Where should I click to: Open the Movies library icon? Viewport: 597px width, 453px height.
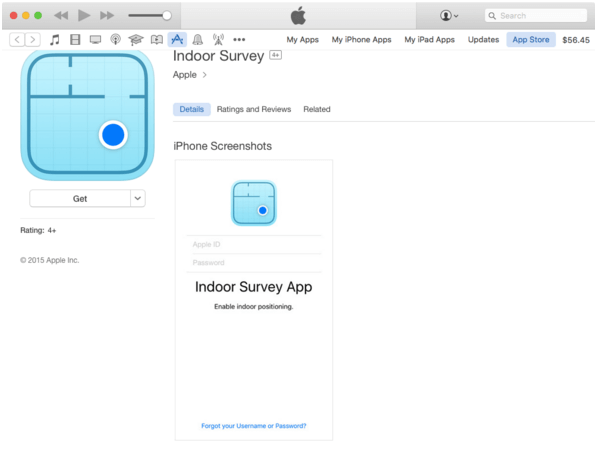75,40
